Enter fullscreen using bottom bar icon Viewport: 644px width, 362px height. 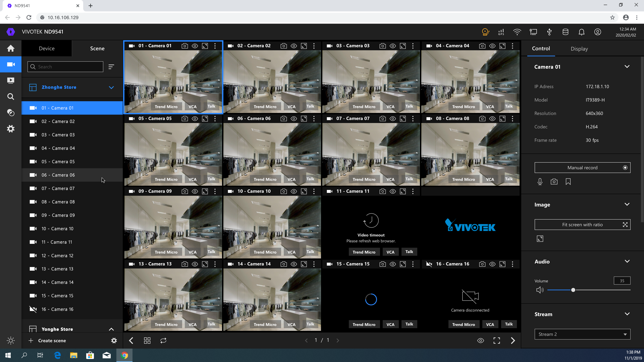click(496, 341)
